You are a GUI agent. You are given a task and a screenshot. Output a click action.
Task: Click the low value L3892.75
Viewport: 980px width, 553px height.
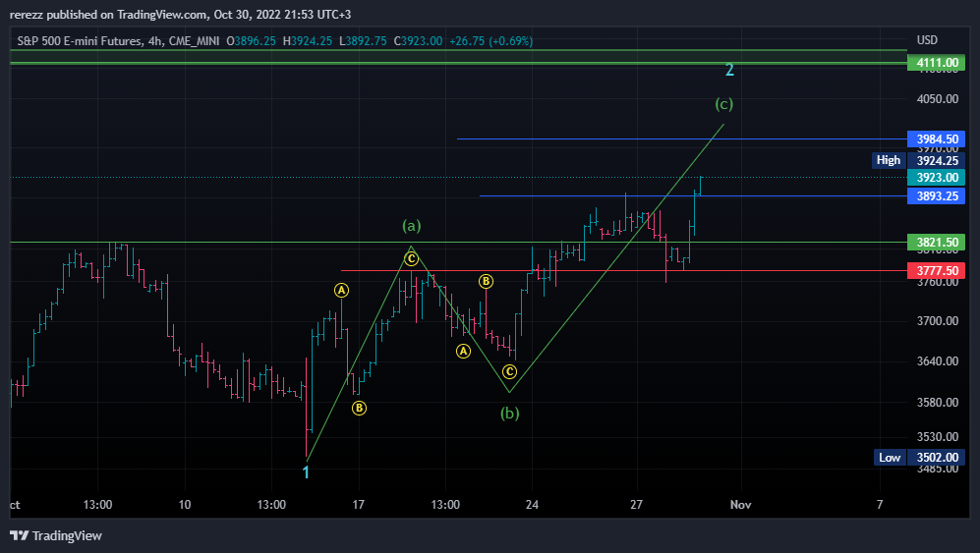coord(363,41)
